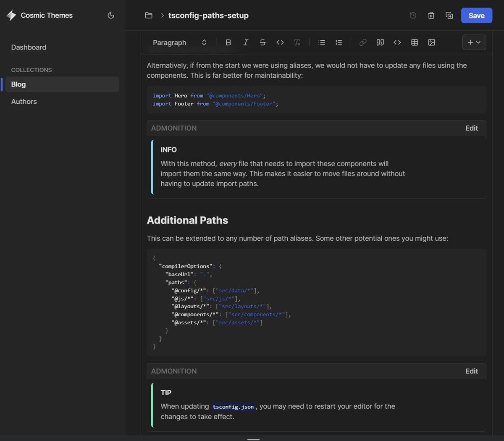Open the Authors collection
This screenshot has width=504, height=441.
click(24, 101)
